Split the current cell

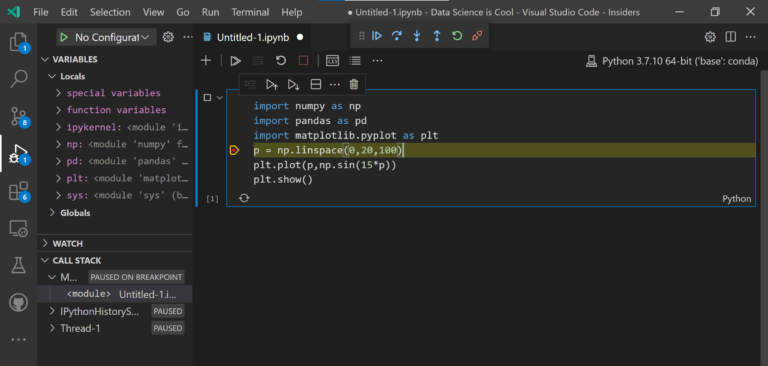coord(316,84)
